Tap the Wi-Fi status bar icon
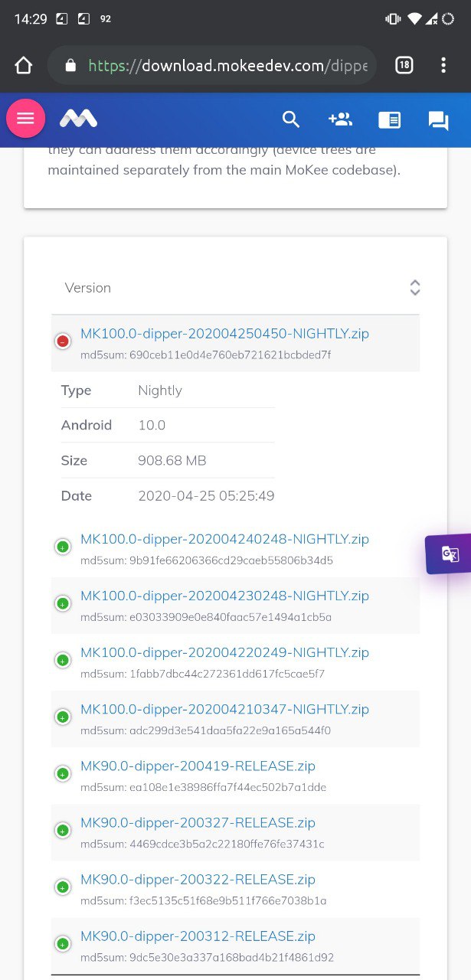The width and height of the screenshot is (471, 980). click(x=414, y=19)
